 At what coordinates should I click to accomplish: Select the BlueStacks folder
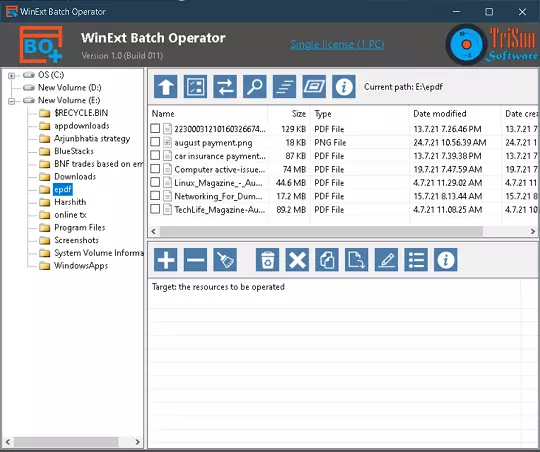tap(74, 151)
